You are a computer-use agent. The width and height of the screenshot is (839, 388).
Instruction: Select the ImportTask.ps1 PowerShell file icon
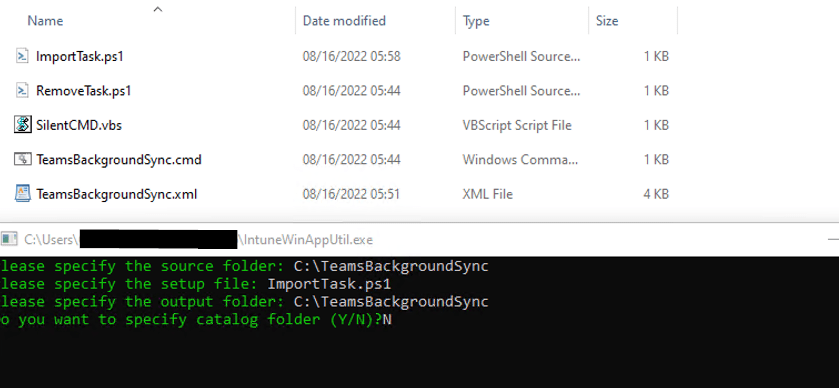[x=22, y=56]
